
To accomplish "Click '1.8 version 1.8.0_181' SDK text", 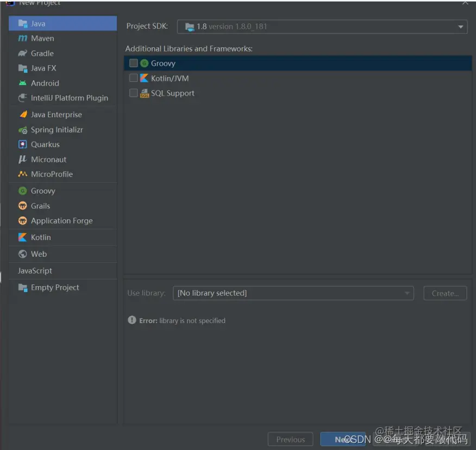I will click(232, 27).
